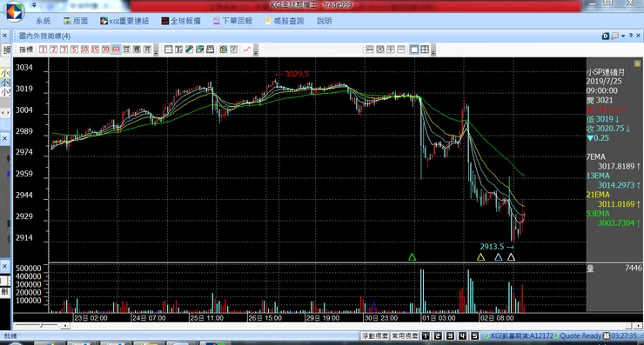Switch chart to 1-minute interval
This screenshot has width=644, height=345.
pos(44,50)
